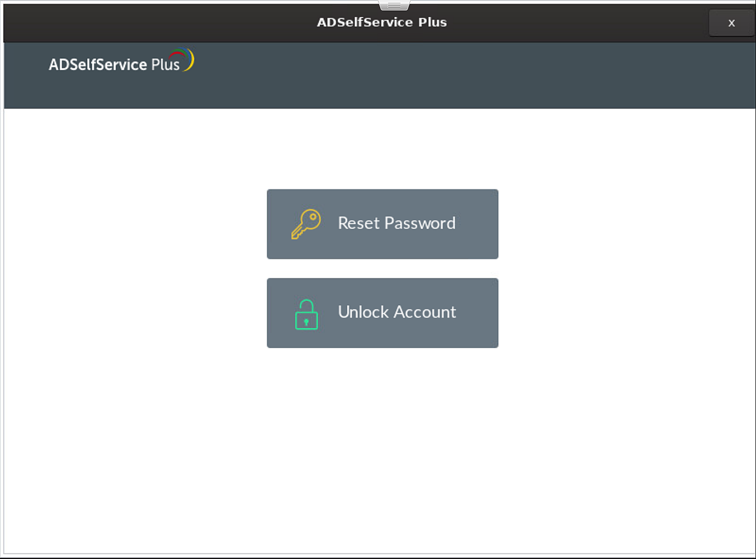Close the ADSelfService Plus window
Screen dimensions: 756x559
(731, 23)
